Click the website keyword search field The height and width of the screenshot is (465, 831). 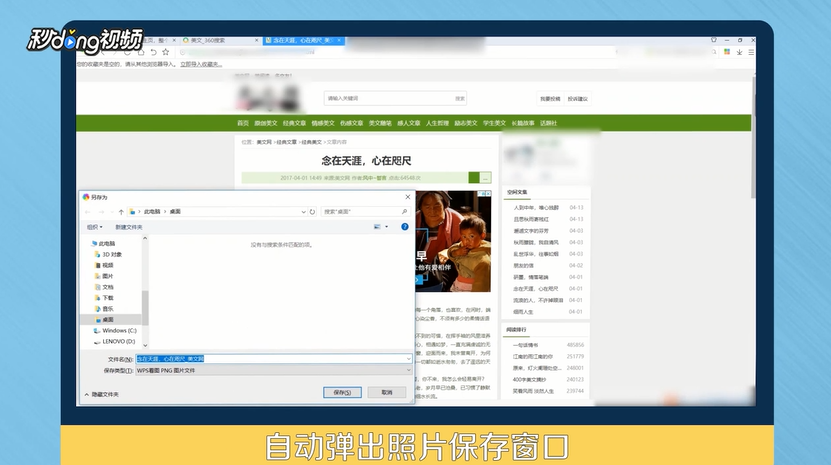388,98
